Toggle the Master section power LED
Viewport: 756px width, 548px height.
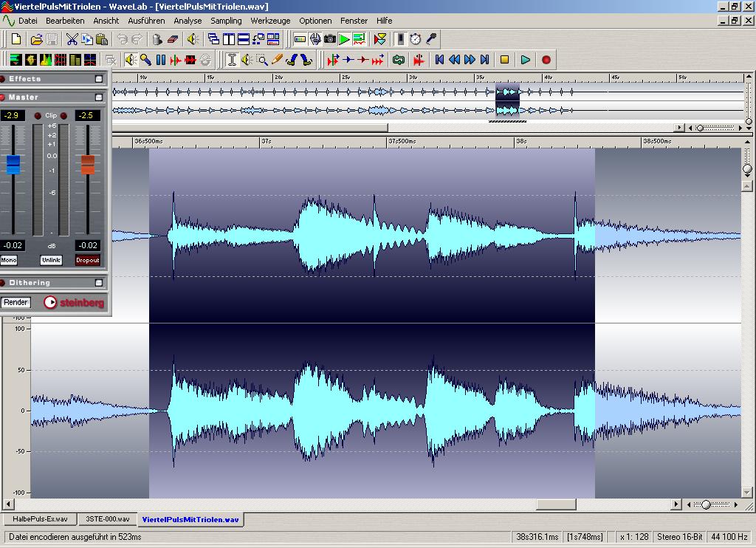coord(2,97)
